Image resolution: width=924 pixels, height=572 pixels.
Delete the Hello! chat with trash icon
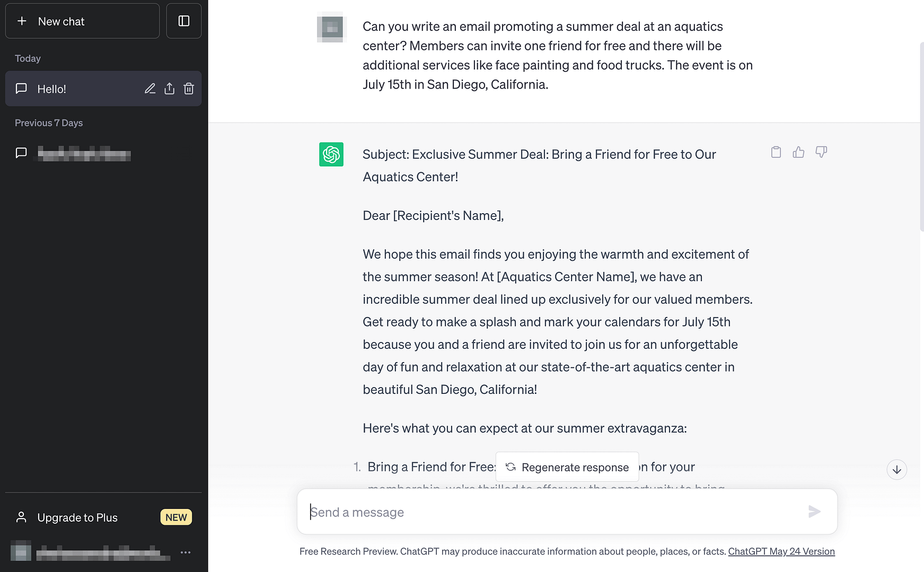[189, 89]
